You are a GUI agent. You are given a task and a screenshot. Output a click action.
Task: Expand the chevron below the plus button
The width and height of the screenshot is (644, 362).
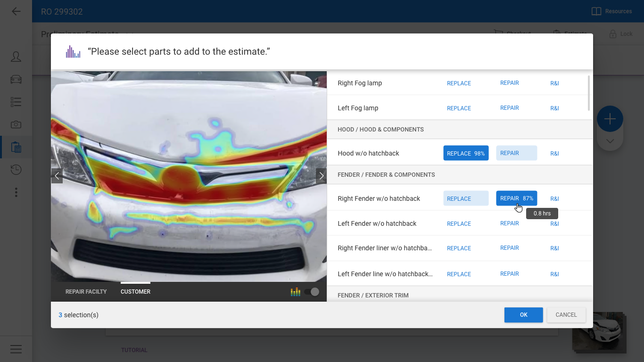click(x=610, y=141)
